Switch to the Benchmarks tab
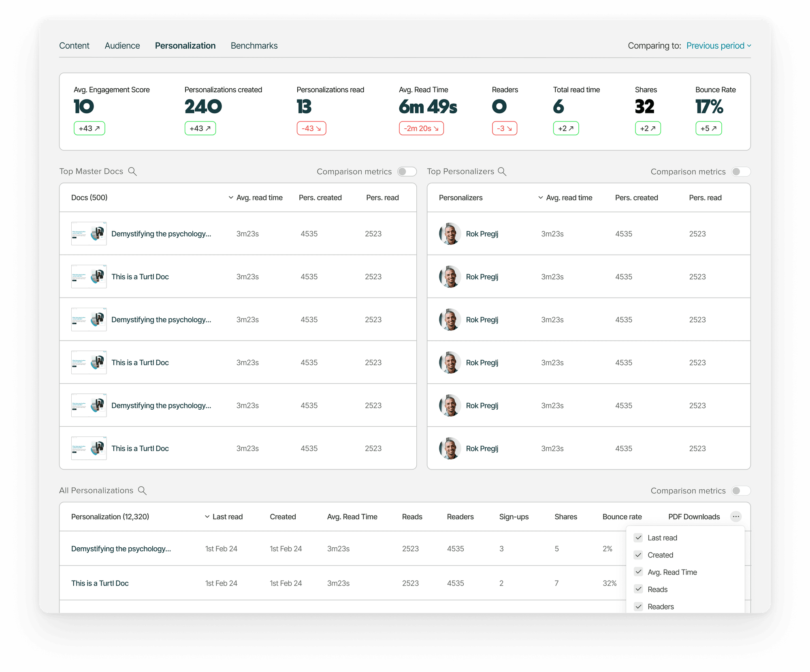Viewport: 810px width, 672px height. (254, 46)
